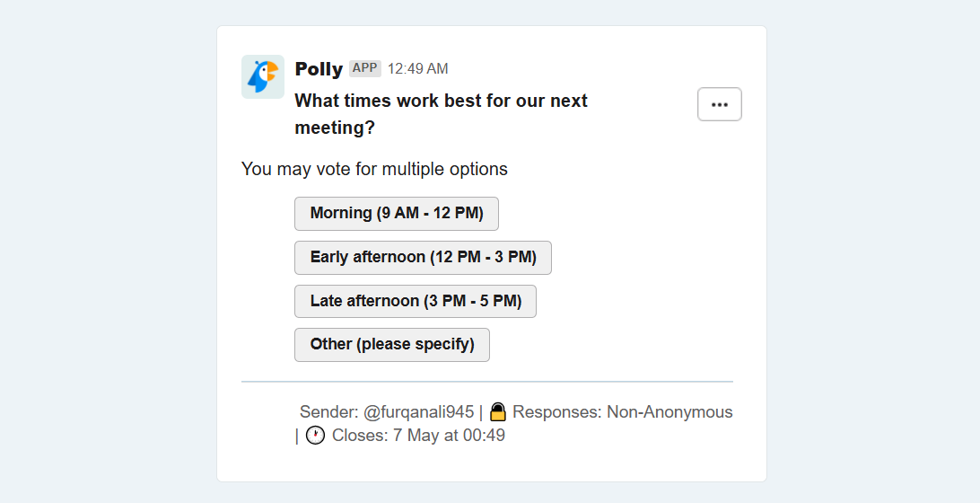This screenshot has width=980, height=503.
Task: Click the horizontal divider above the footer
Action: tap(487, 381)
